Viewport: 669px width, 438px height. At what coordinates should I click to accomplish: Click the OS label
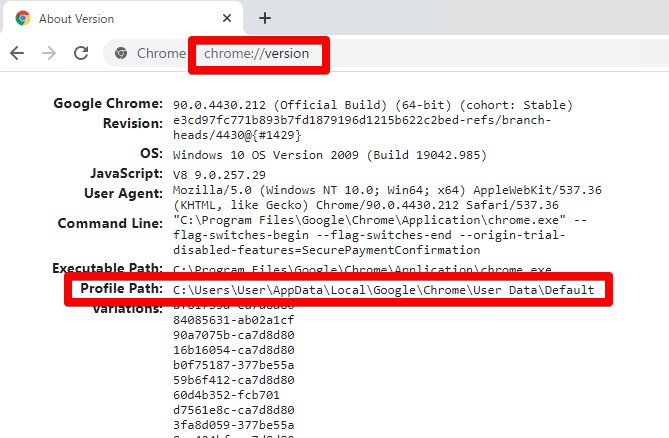point(151,153)
